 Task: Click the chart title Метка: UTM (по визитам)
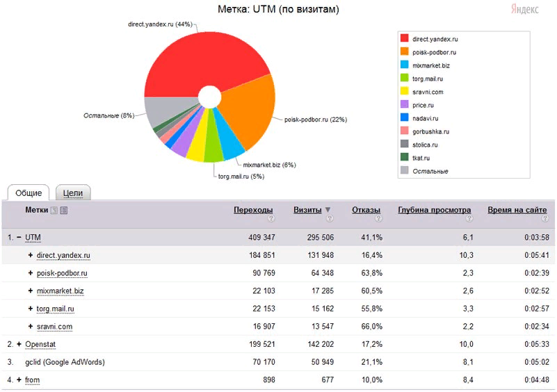pos(278,9)
